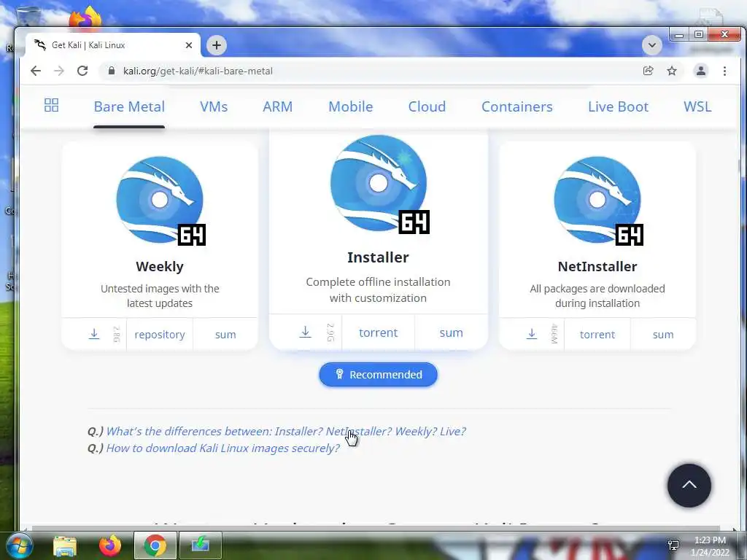747x560 pixels.
Task: Open Chrome three-dot menu
Action: pyautogui.click(x=724, y=71)
